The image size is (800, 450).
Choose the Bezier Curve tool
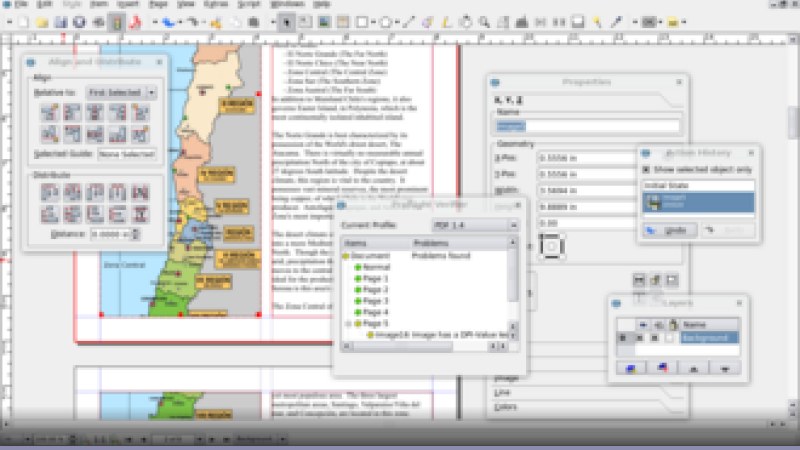[x=428, y=22]
